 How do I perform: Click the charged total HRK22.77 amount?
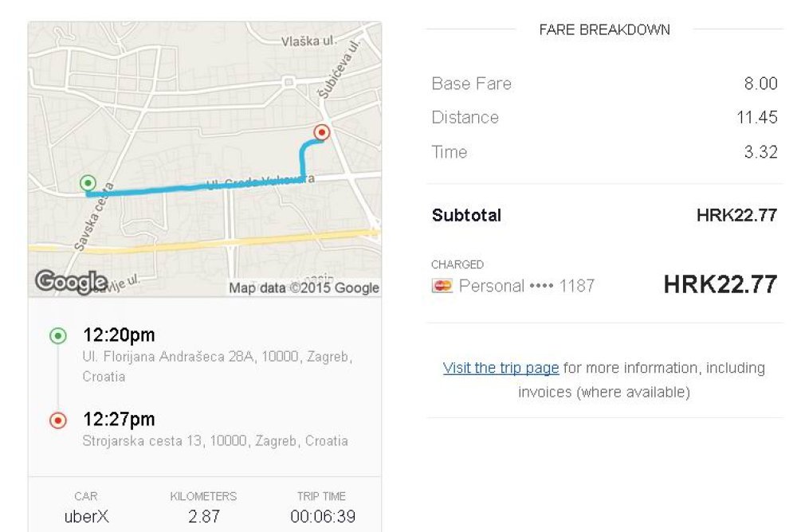[720, 284]
